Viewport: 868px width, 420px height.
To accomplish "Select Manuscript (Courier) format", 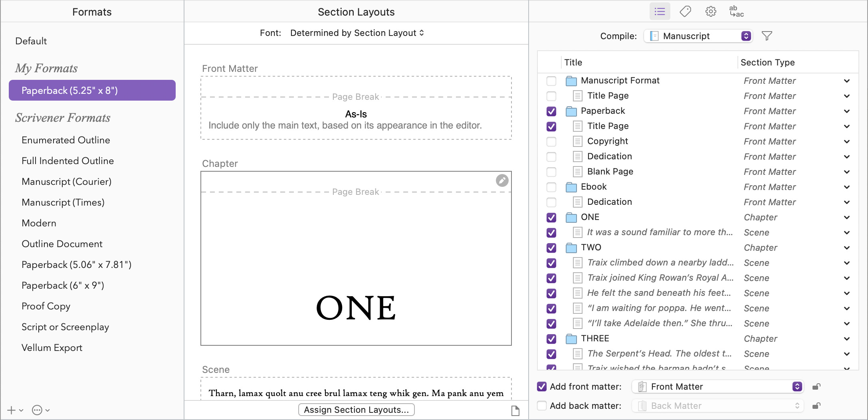I will [x=67, y=182].
